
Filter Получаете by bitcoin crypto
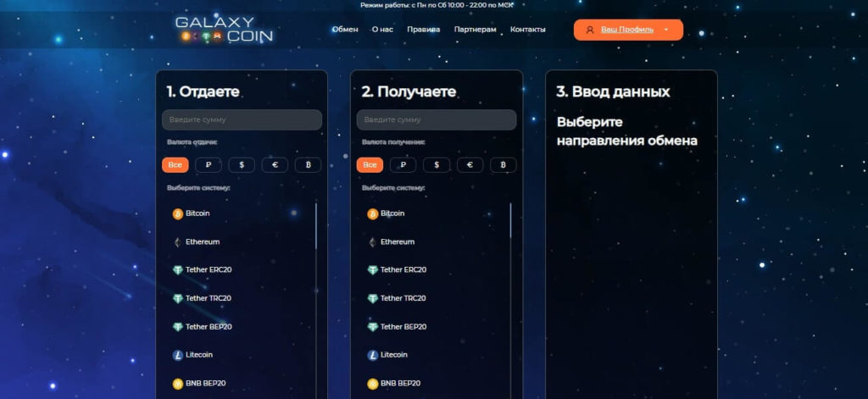click(504, 165)
